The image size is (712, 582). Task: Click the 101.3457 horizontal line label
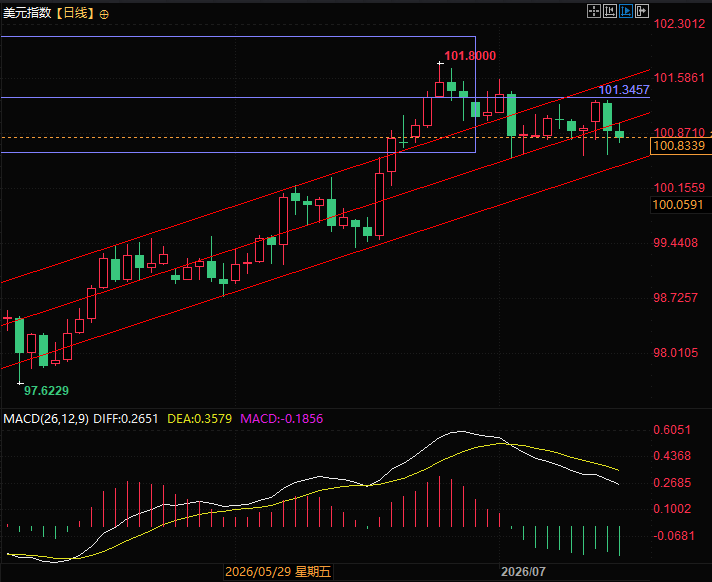point(624,90)
